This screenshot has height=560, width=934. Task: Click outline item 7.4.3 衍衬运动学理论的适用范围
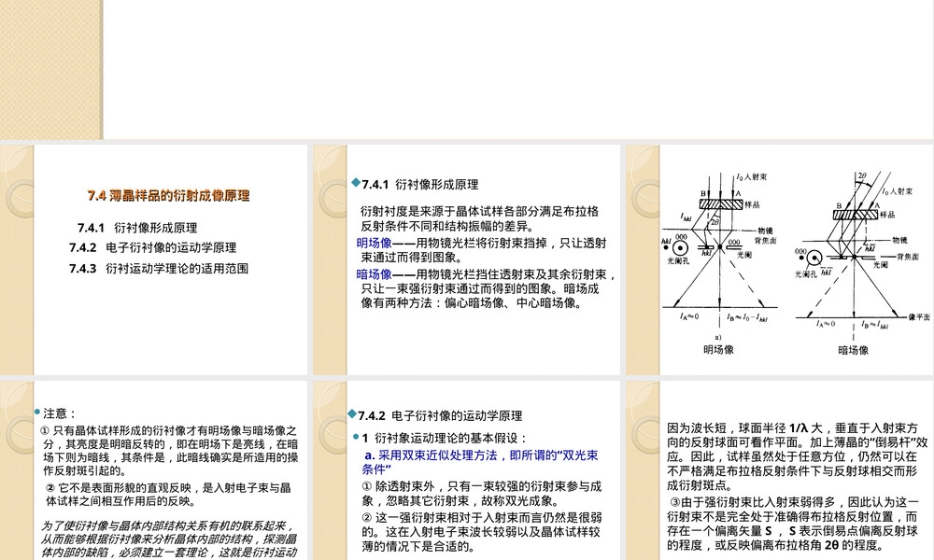159,269
